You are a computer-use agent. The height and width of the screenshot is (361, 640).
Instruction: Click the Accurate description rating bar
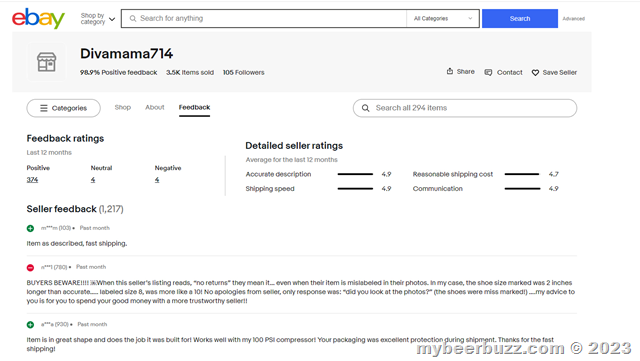coord(355,174)
